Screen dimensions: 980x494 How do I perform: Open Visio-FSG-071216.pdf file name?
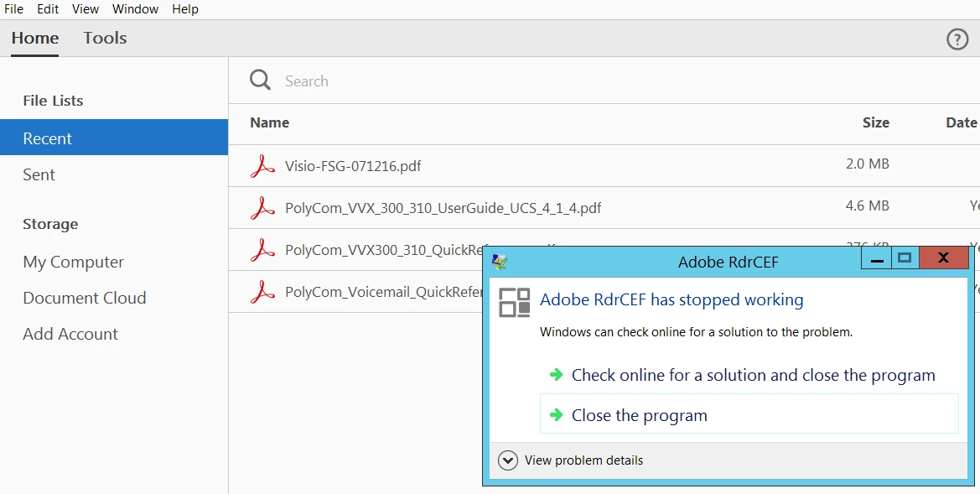[x=353, y=166]
